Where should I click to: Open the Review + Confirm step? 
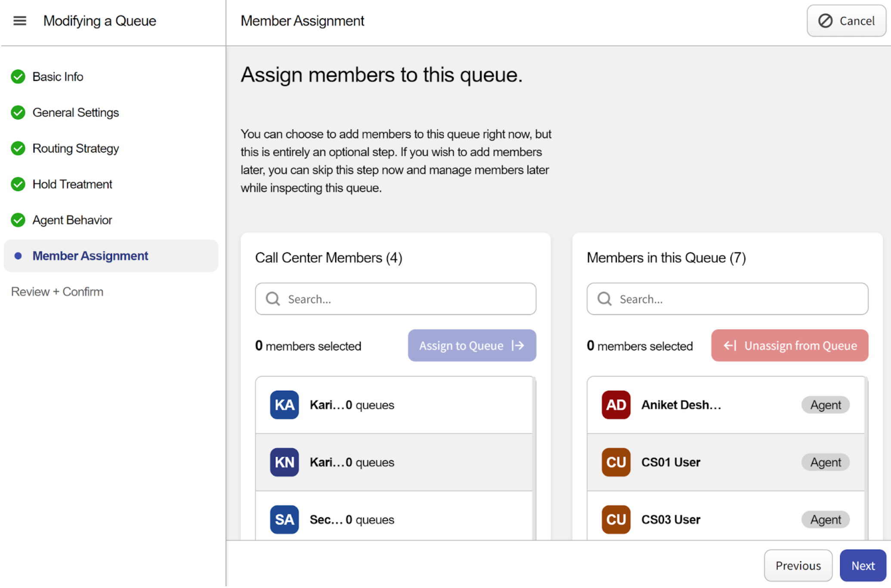57,292
